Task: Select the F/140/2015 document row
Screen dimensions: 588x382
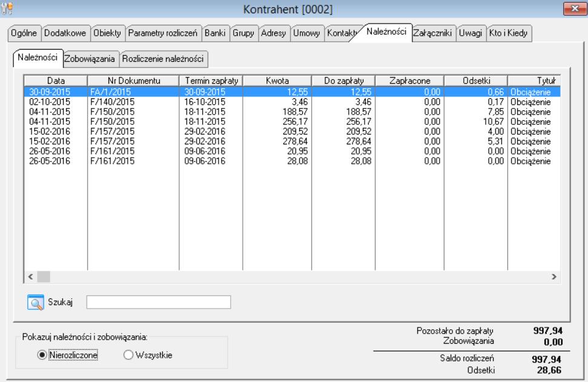Action: tap(292, 102)
